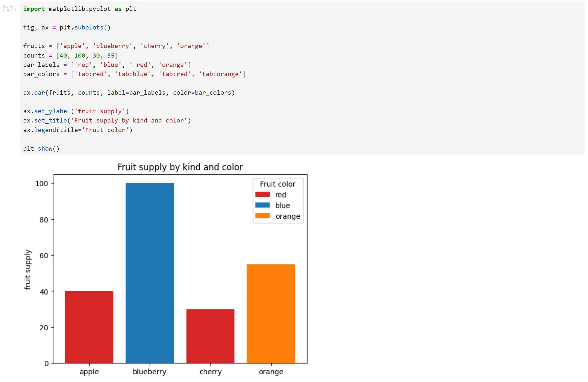Click the 'cherry' x-axis tick label

click(x=210, y=372)
